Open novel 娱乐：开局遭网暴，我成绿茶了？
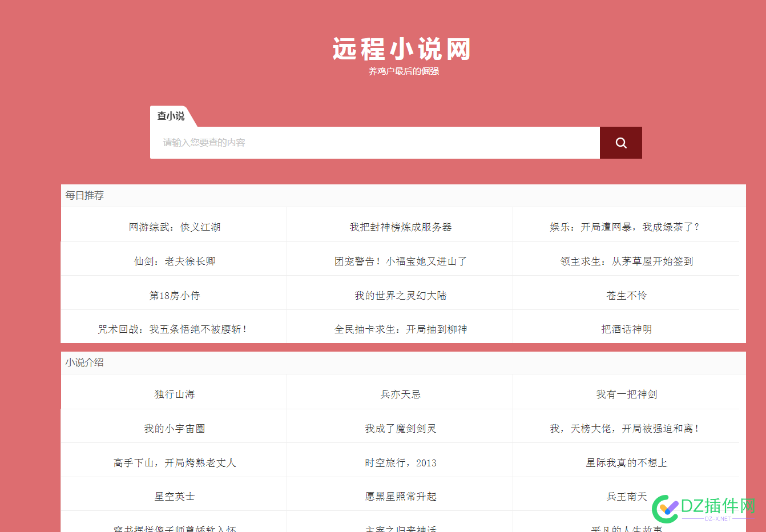Image resolution: width=766 pixels, height=532 pixels. tap(626, 227)
